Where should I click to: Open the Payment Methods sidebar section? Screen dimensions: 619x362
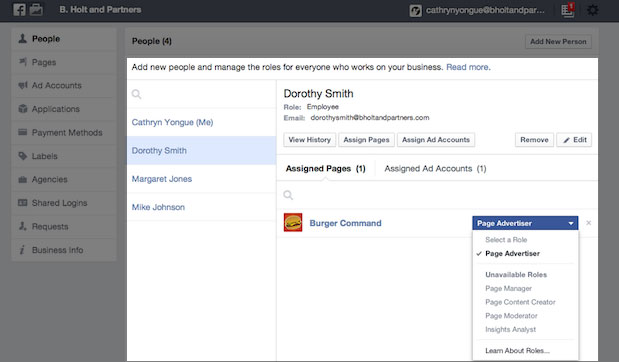pyautogui.click(x=64, y=132)
